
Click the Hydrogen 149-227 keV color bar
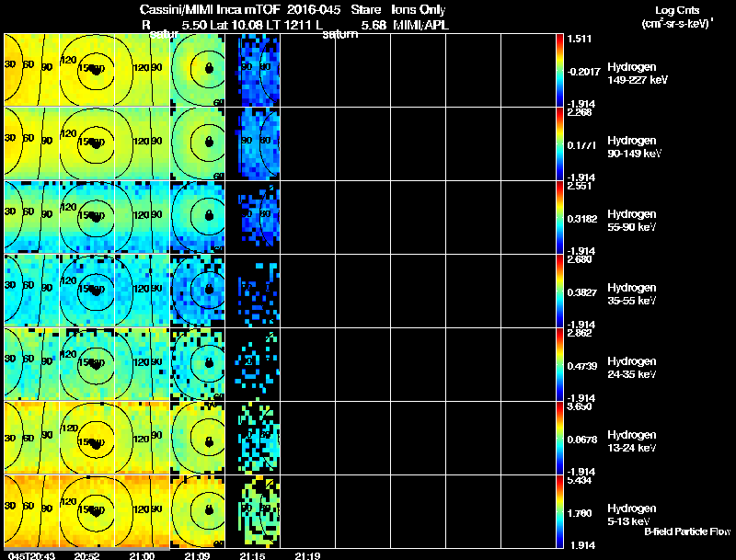pos(559,71)
